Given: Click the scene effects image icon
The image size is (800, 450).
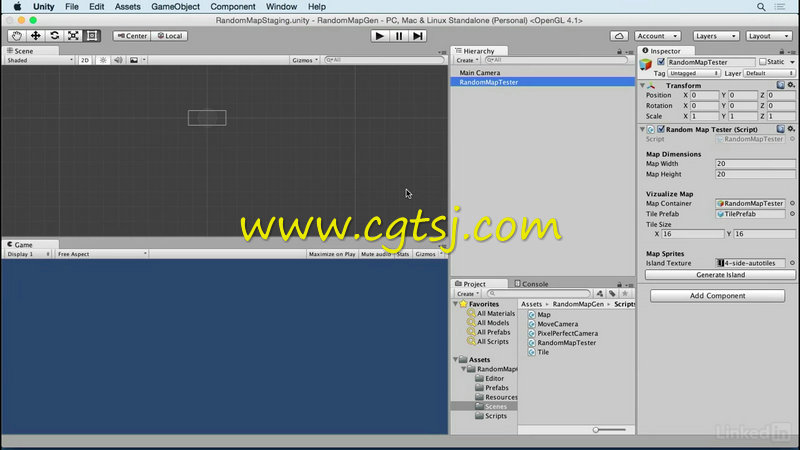Looking at the screenshot, I should 134,60.
